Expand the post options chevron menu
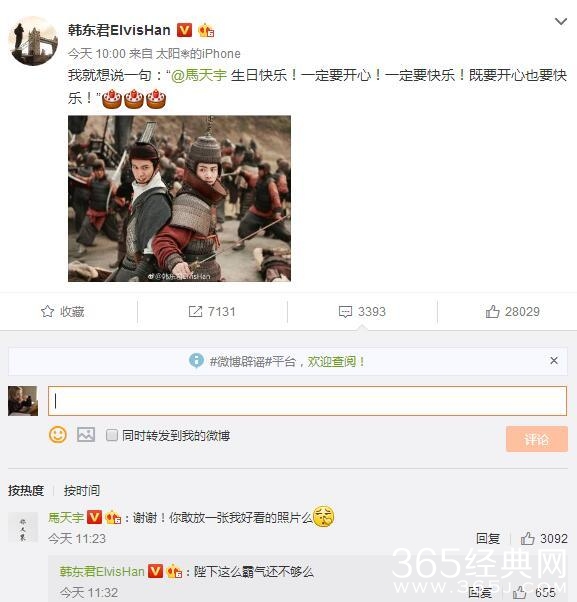The width and height of the screenshot is (577, 602). 561,22
